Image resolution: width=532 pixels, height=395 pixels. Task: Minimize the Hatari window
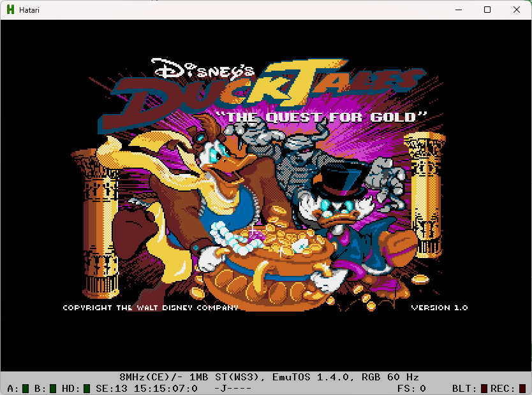point(459,10)
